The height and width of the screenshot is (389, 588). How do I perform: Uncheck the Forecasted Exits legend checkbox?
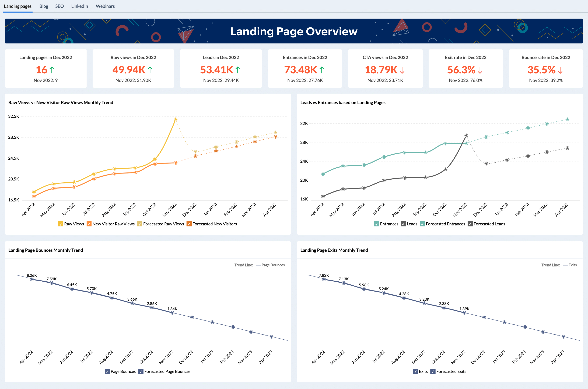(433, 371)
